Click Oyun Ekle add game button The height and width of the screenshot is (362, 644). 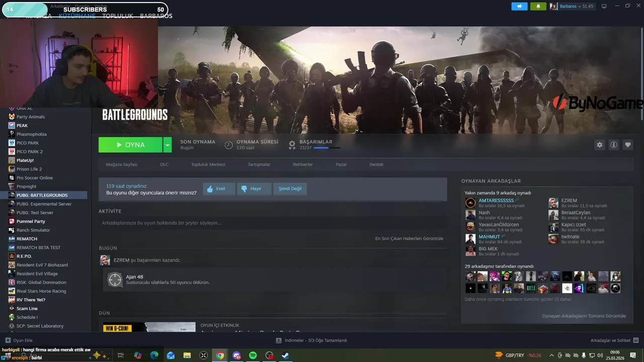19,340
